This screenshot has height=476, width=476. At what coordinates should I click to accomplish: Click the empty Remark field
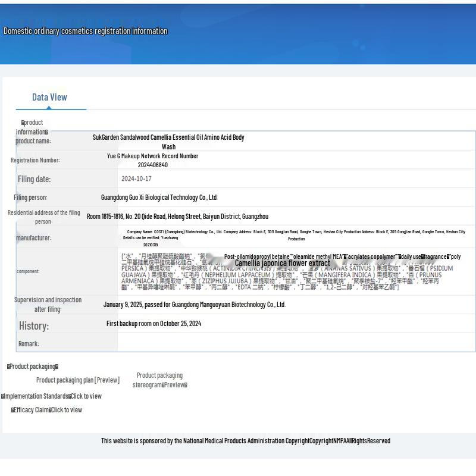[x=296, y=343]
